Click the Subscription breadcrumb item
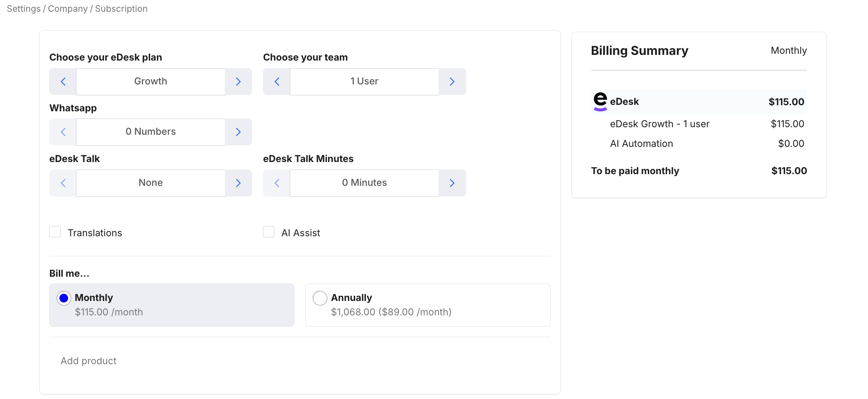The width and height of the screenshot is (868, 399). 121,8
